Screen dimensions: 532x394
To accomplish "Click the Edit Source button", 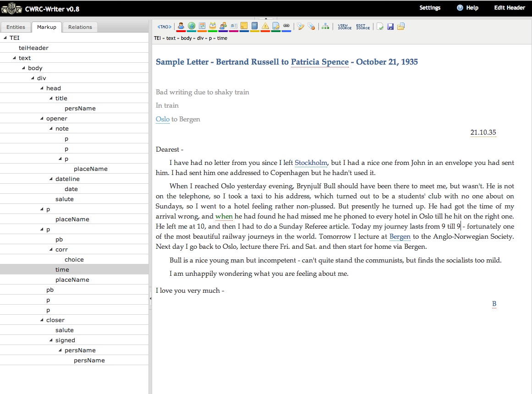I will point(363,27).
